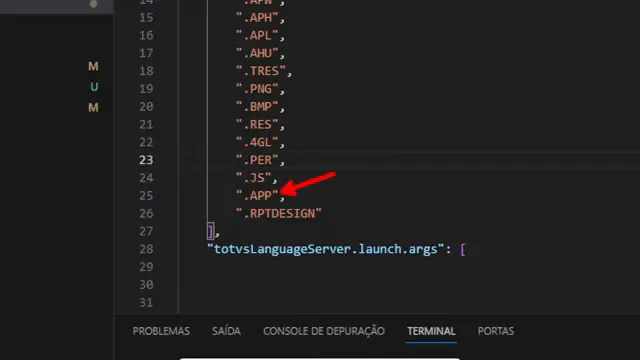Open the PORTAS panel tab

pos(496,331)
